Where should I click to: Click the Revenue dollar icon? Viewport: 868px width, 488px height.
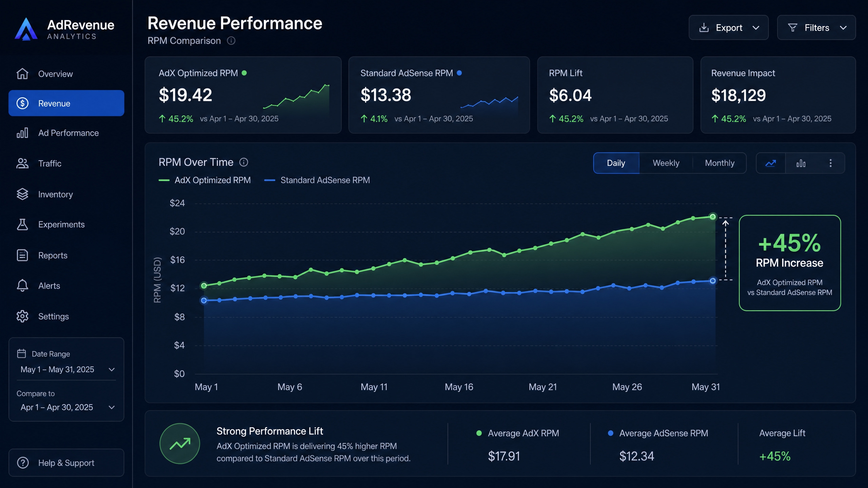point(22,103)
